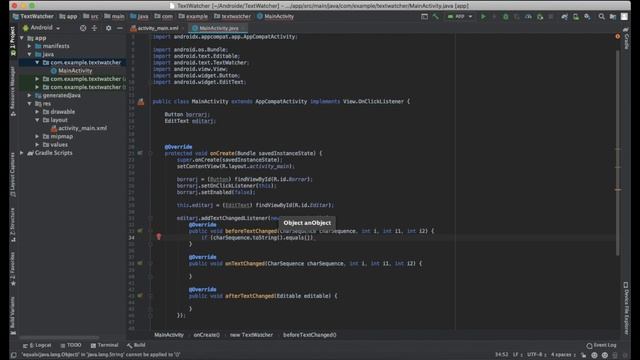Open the Event Log button

click(601, 345)
